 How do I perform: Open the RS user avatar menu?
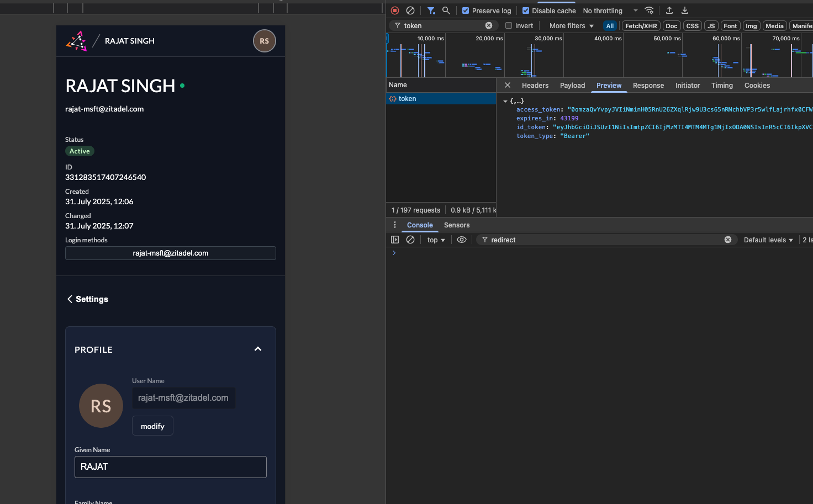point(265,41)
